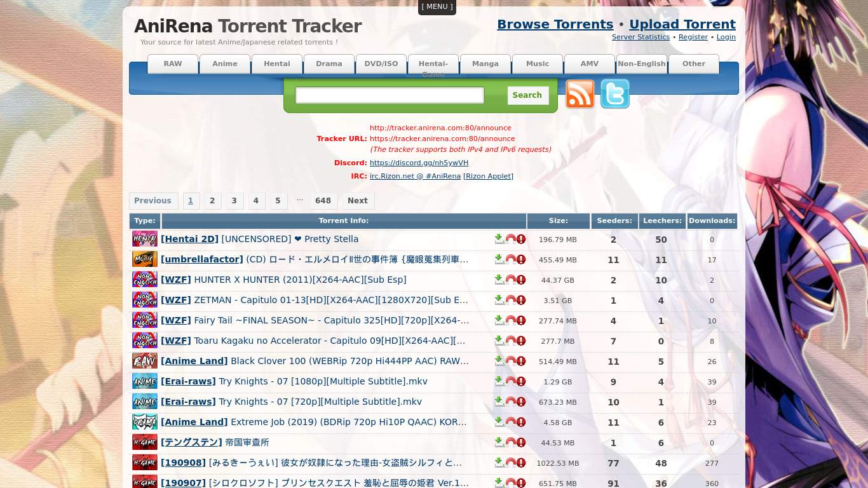
Task: Click the Previous page button
Action: click(153, 201)
